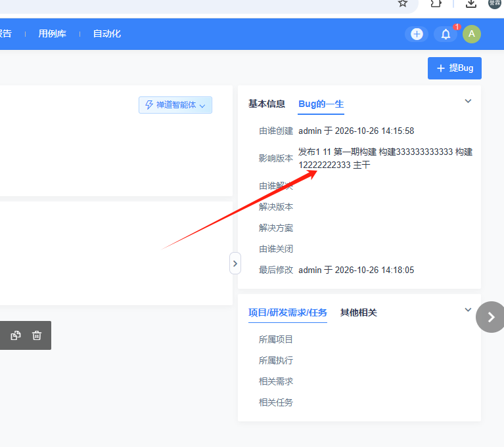Click the 由谁创建 label

[276, 131]
